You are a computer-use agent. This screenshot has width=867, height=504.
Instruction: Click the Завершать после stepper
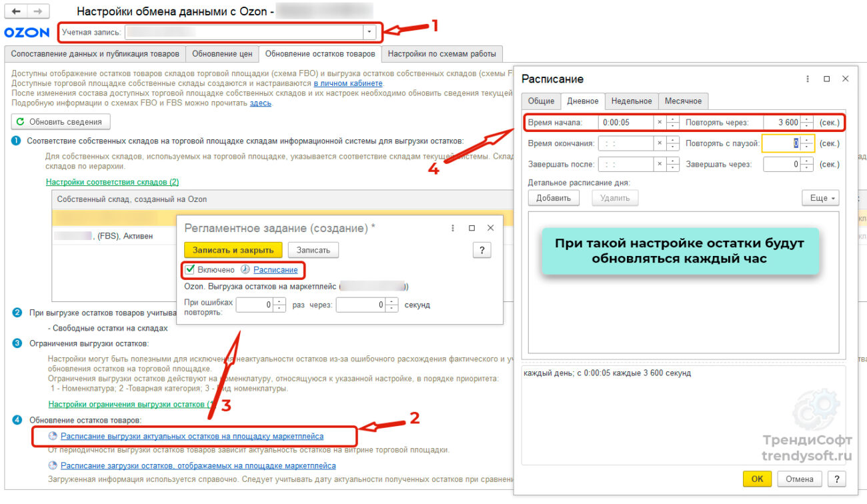click(674, 164)
